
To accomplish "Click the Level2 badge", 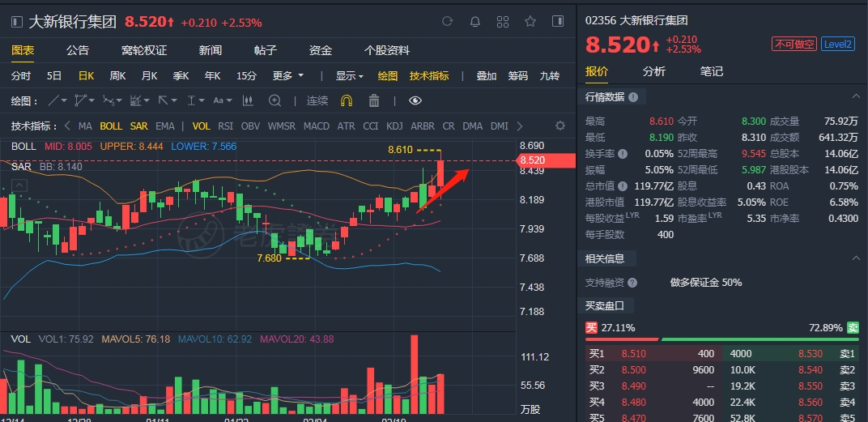I will click(837, 44).
